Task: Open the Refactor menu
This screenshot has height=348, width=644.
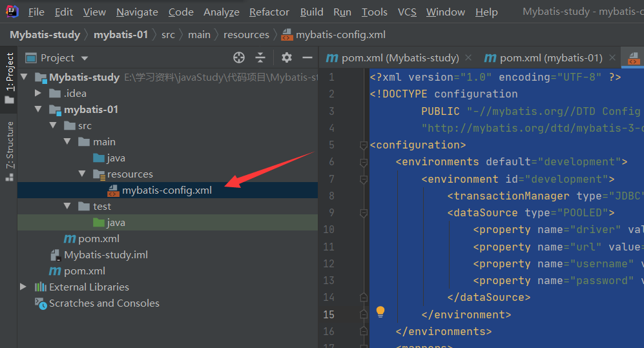Action: click(x=269, y=12)
